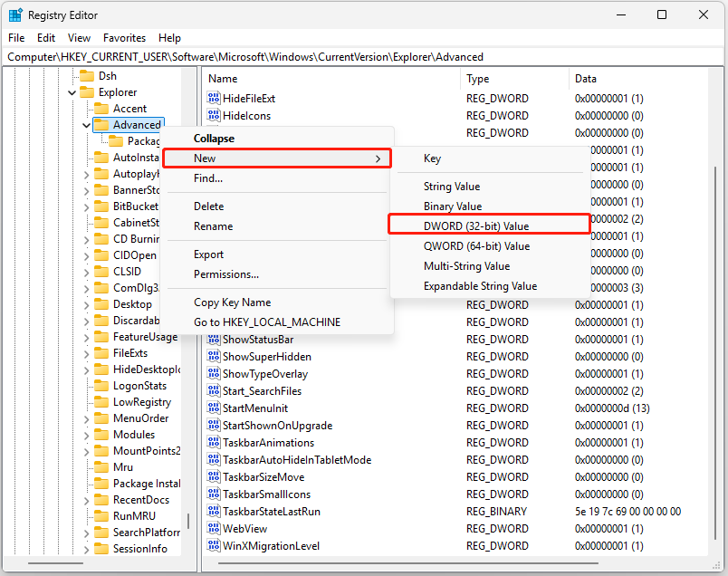The image size is (728, 576).
Task: Expand the RecentDocs key
Action: pos(86,501)
